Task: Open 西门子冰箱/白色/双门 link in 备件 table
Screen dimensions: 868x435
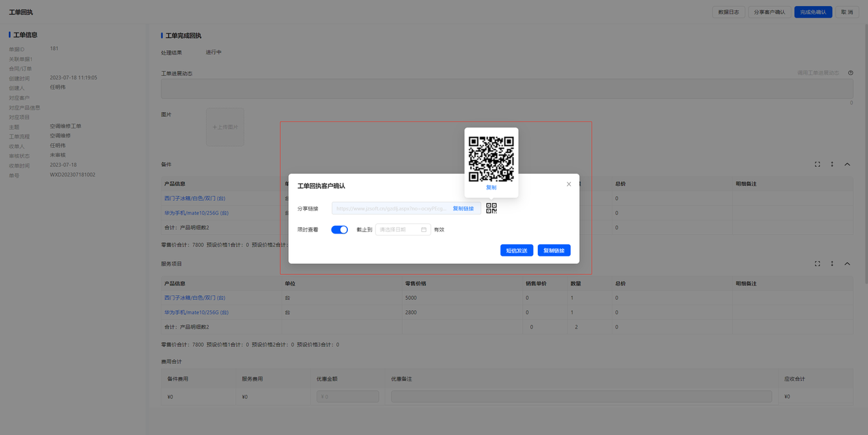Action: click(195, 198)
